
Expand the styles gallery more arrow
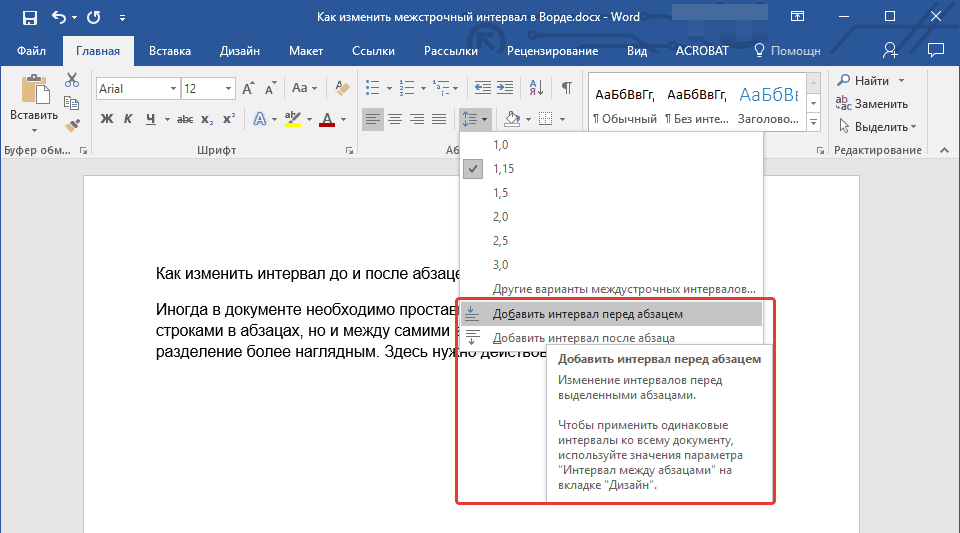(813, 122)
